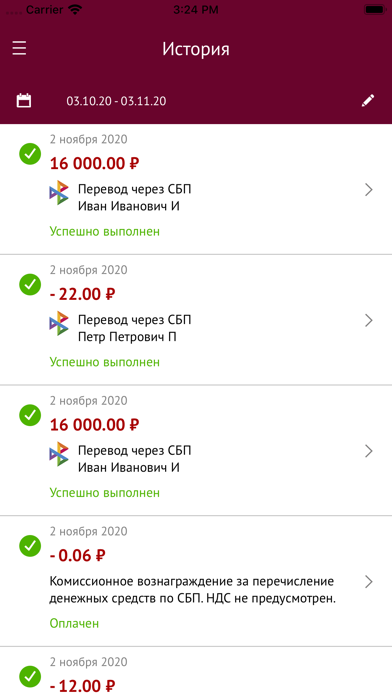Open the -22.00 ₽ amount entry
The height and width of the screenshot is (696, 392).
point(83,294)
